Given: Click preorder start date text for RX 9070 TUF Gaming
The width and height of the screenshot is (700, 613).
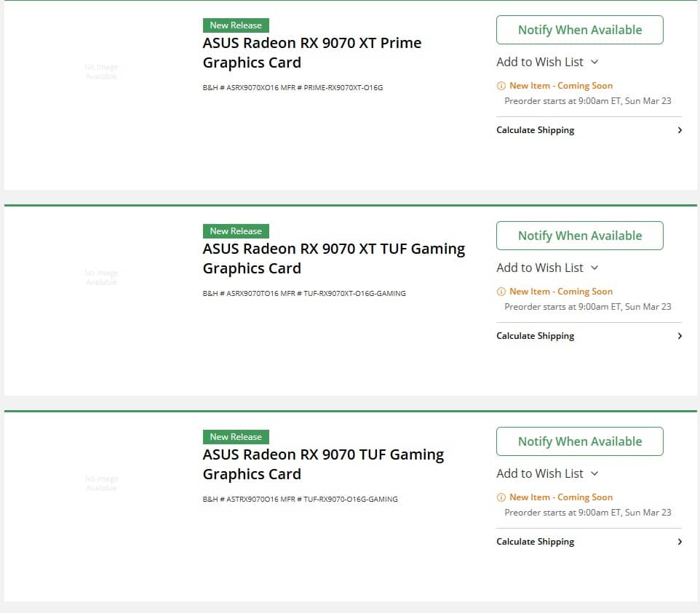Looking at the screenshot, I should click(587, 513).
